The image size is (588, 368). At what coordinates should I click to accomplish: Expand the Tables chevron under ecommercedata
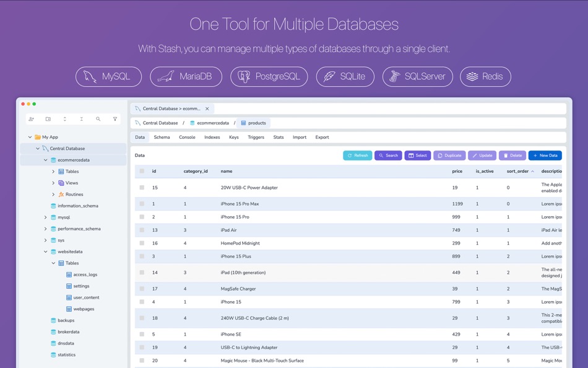(53, 171)
